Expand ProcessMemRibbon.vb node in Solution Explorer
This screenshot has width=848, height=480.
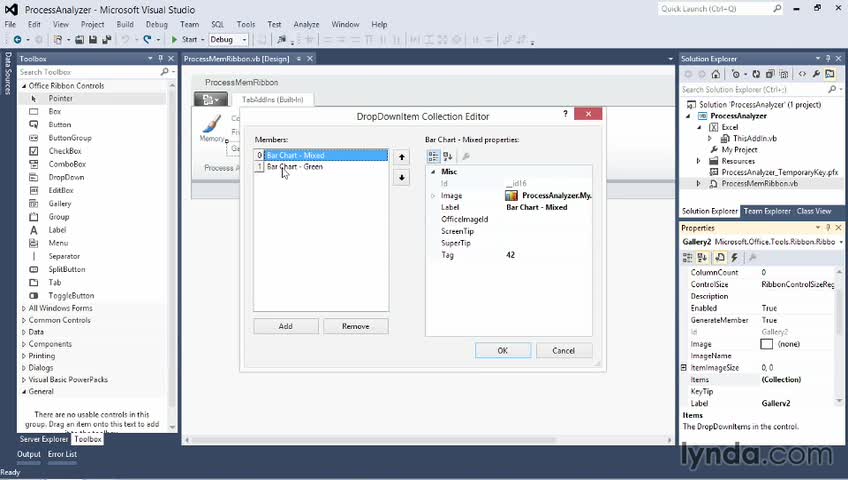tap(698, 184)
